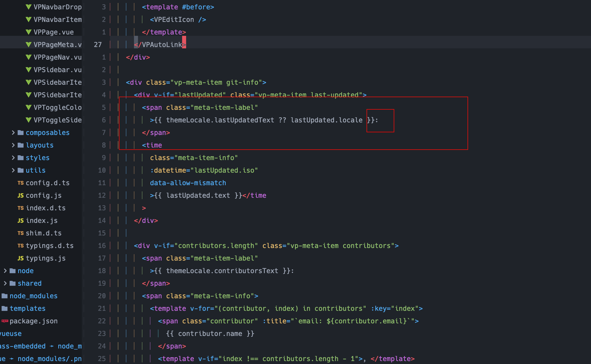Screen dimensions: 591x364
Task: Open VPPage.vue in file tree
Action: 53,32
